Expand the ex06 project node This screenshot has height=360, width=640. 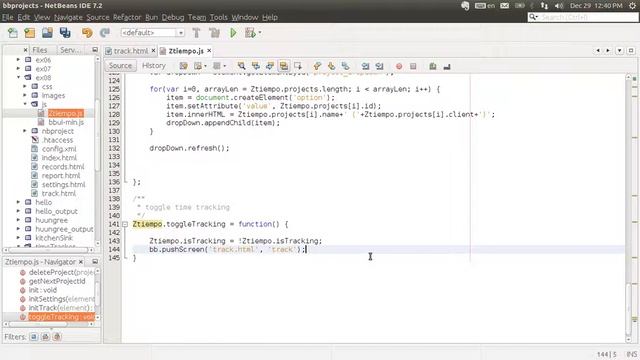click(x=18, y=60)
